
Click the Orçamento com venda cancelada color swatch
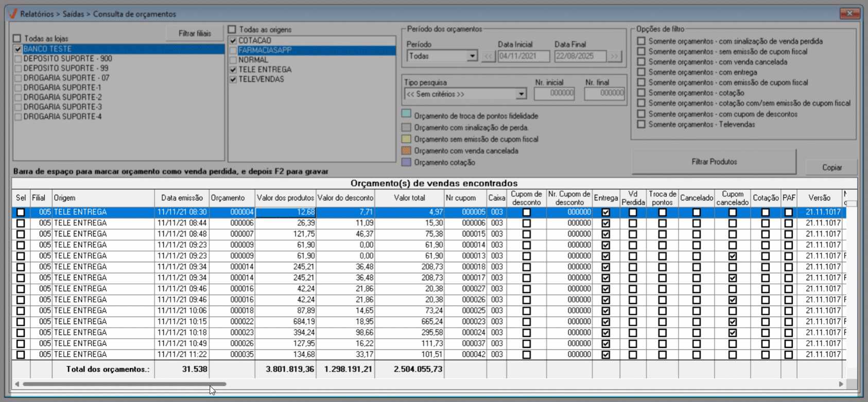[x=406, y=150]
